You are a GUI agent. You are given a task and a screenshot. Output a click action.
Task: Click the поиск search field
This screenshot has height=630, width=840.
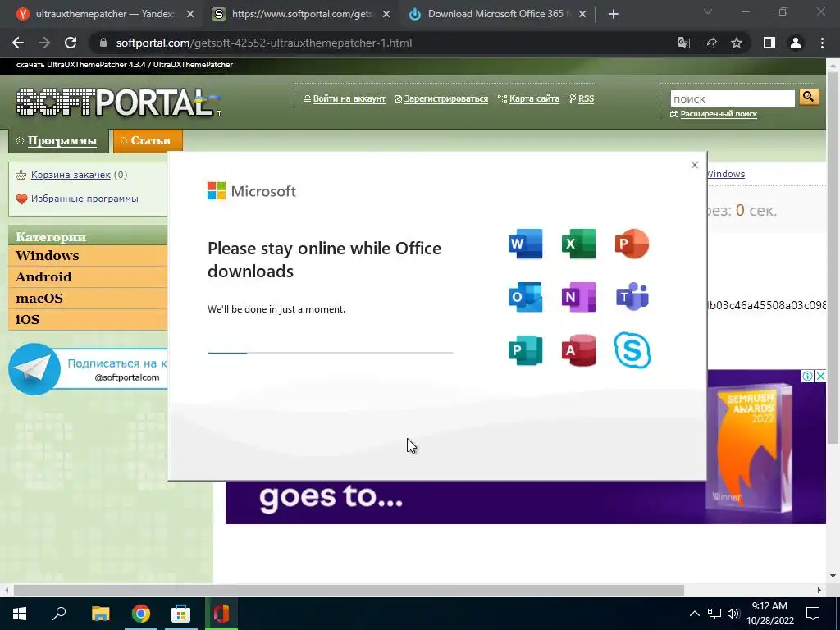point(733,98)
